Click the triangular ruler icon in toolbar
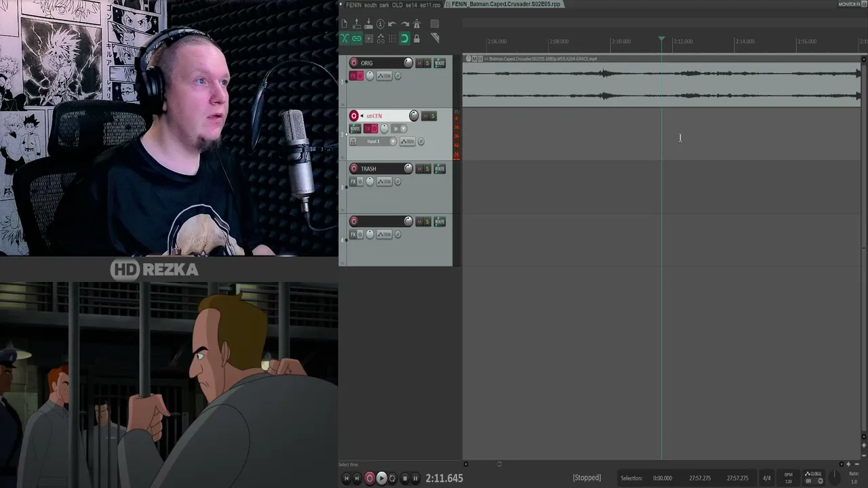This screenshot has width=868, height=488. click(435, 39)
